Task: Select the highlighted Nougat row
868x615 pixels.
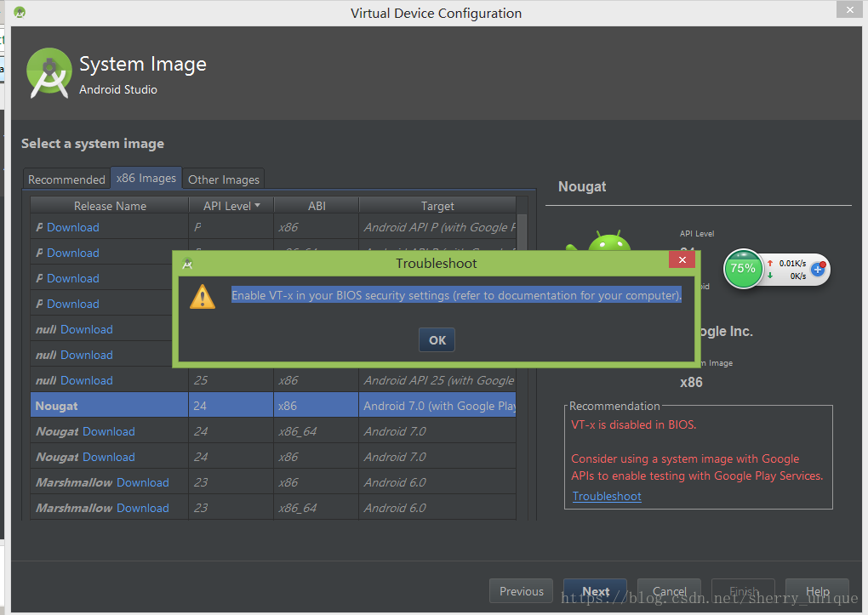Action: coord(273,406)
